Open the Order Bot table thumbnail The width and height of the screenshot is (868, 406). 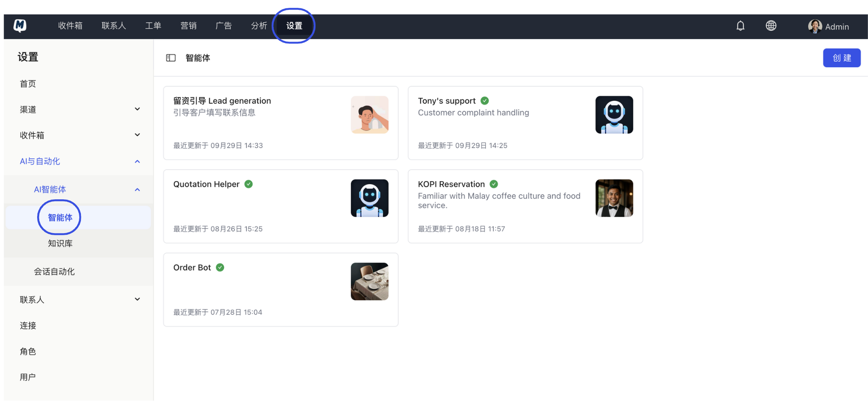[x=369, y=281]
